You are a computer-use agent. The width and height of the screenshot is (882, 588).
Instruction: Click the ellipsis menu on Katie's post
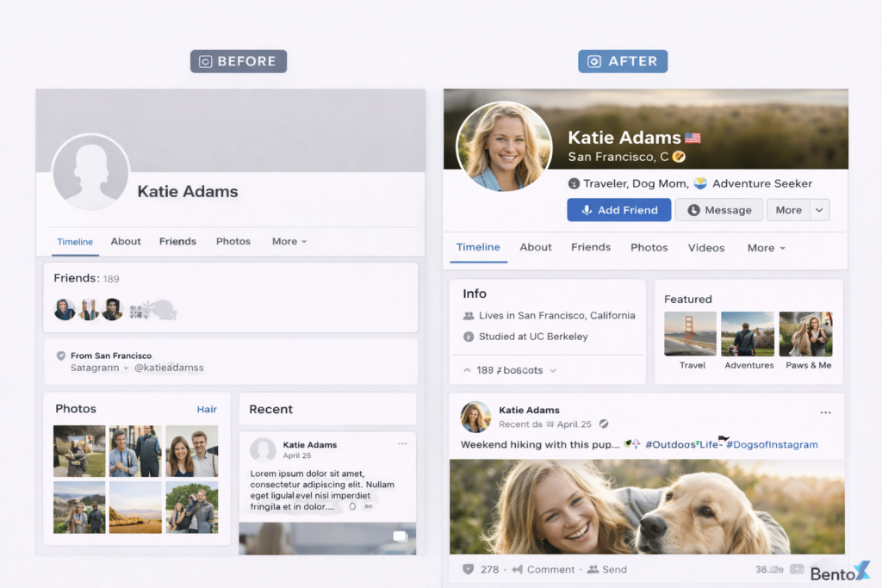[x=826, y=412]
